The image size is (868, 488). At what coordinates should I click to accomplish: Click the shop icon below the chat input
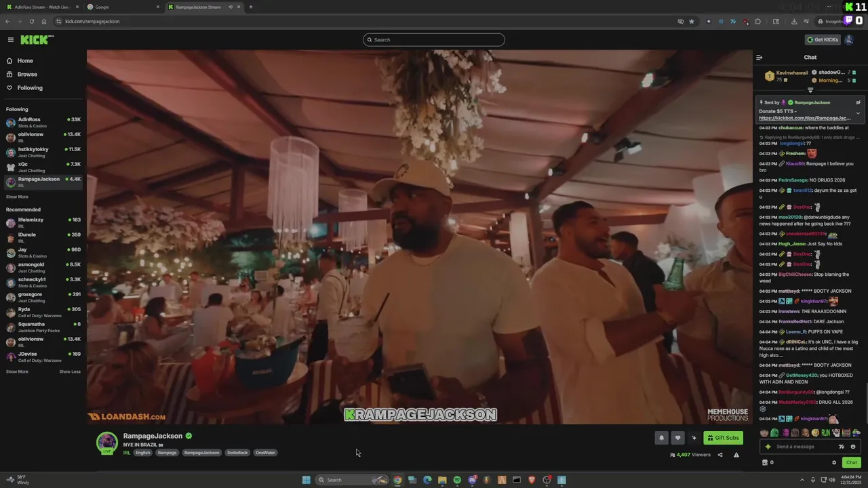pos(765,463)
